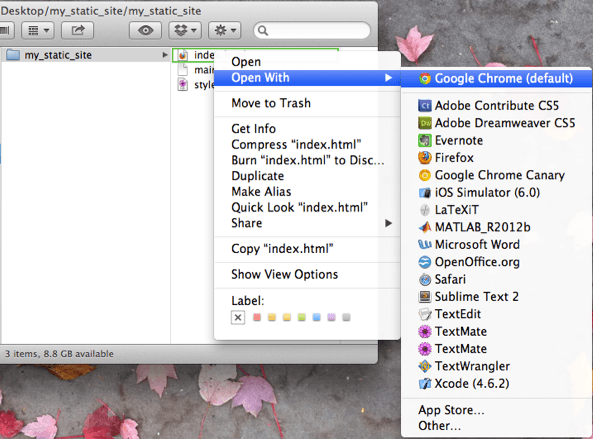Viewport: 593px width, 439px height.
Task: Open with Adobe Dreamweaver CS5
Action: 496,123
